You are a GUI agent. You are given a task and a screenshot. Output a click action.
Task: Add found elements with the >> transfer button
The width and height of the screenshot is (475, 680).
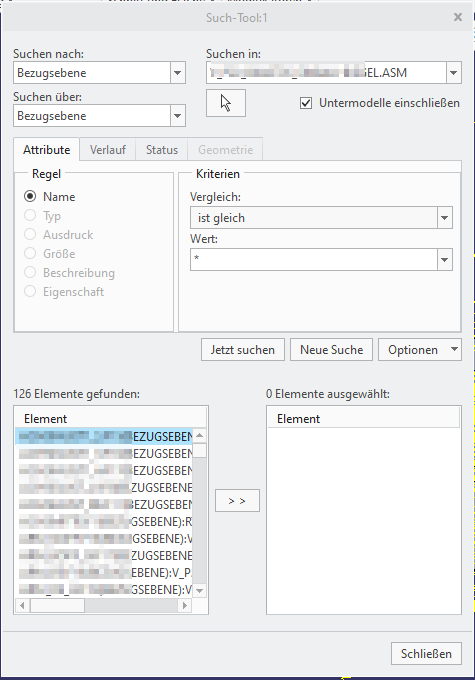click(x=237, y=501)
